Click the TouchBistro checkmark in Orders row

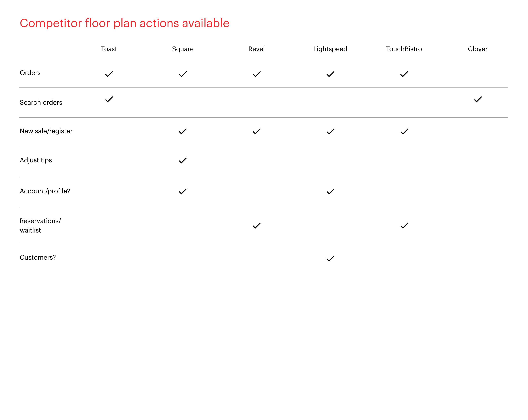404,74
